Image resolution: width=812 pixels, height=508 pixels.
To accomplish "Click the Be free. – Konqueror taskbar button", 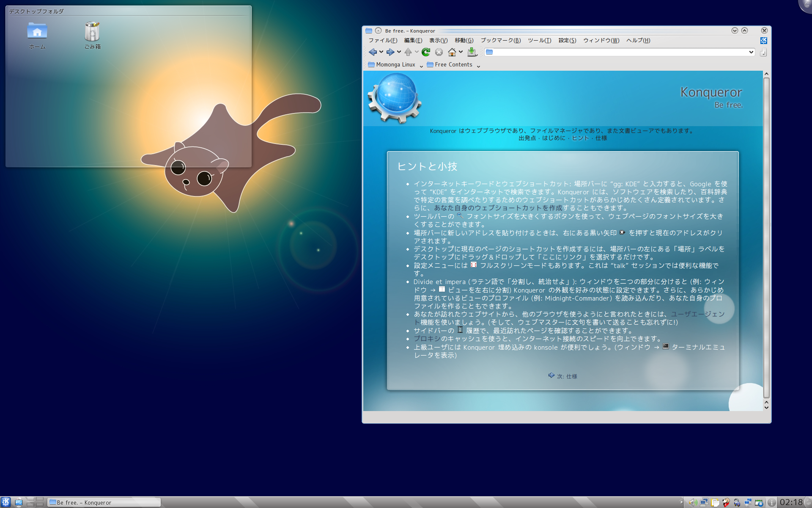I will tap(104, 502).
